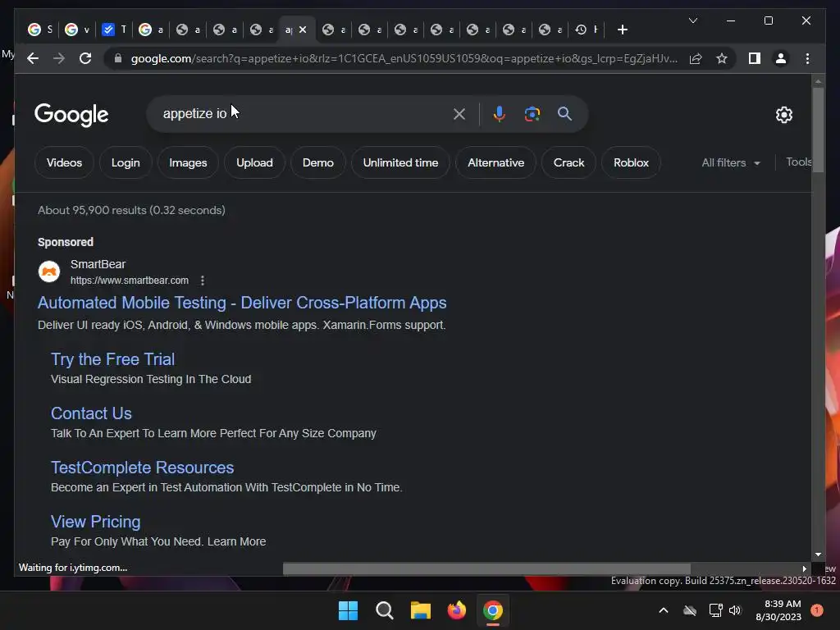Switch to the blue checkmark tab

click(114, 30)
